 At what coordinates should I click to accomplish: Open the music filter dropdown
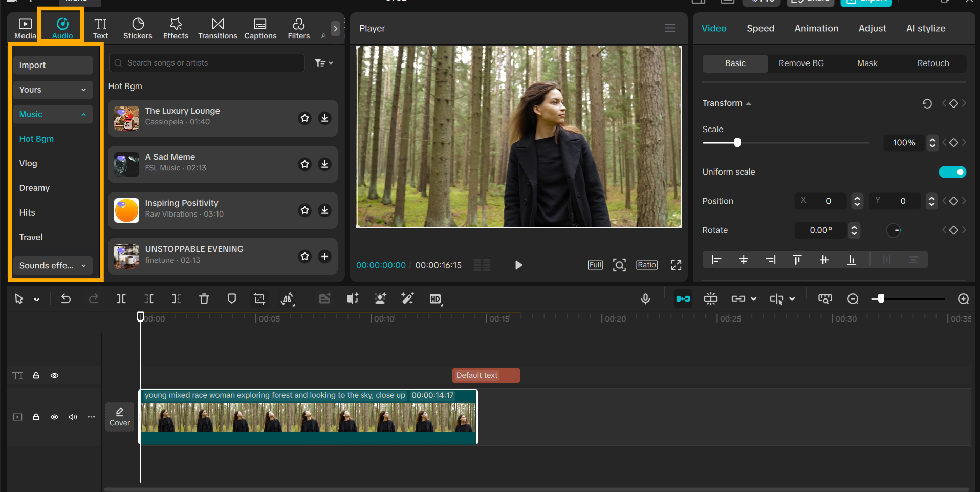coord(323,63)
